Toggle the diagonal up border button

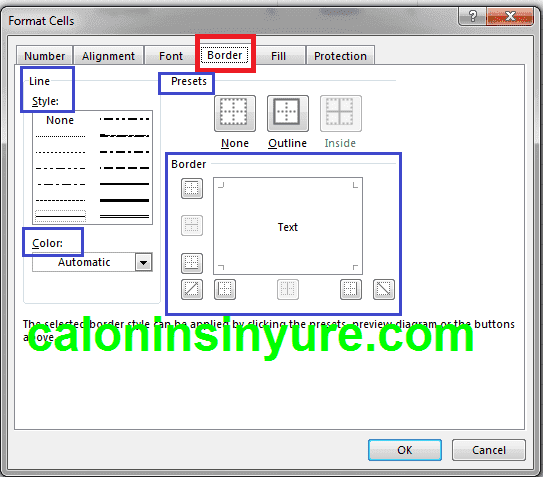coord(192,289)
